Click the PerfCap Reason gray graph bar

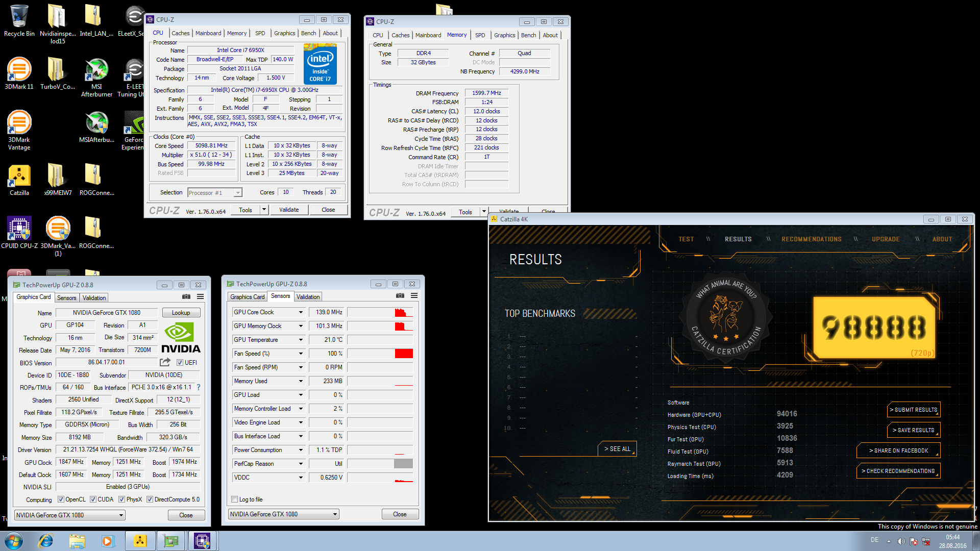[403, 464]
